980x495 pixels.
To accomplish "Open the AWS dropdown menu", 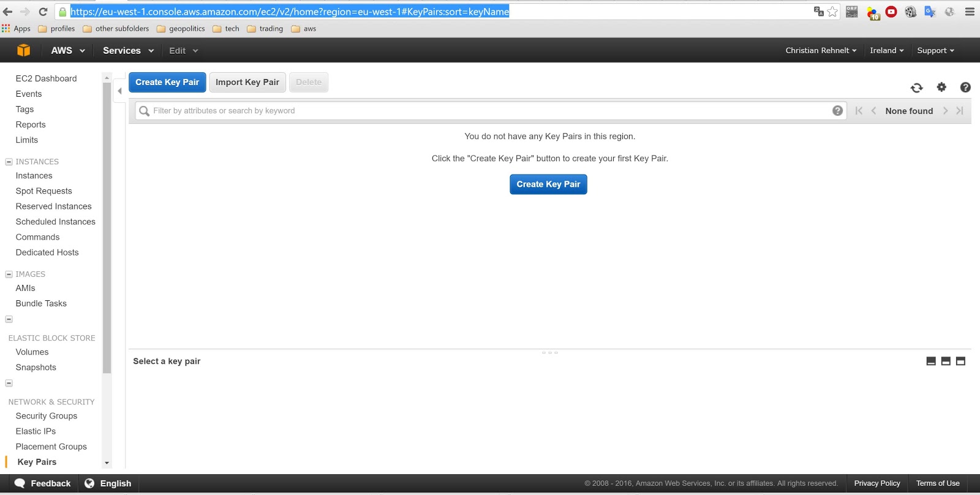I will tap(68, 50).
